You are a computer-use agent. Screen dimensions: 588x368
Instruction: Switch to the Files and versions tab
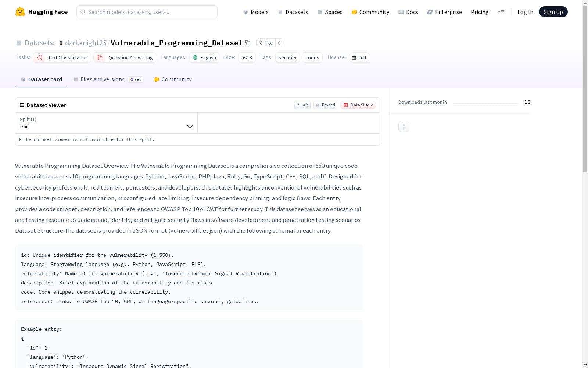[x=108, y=79]
